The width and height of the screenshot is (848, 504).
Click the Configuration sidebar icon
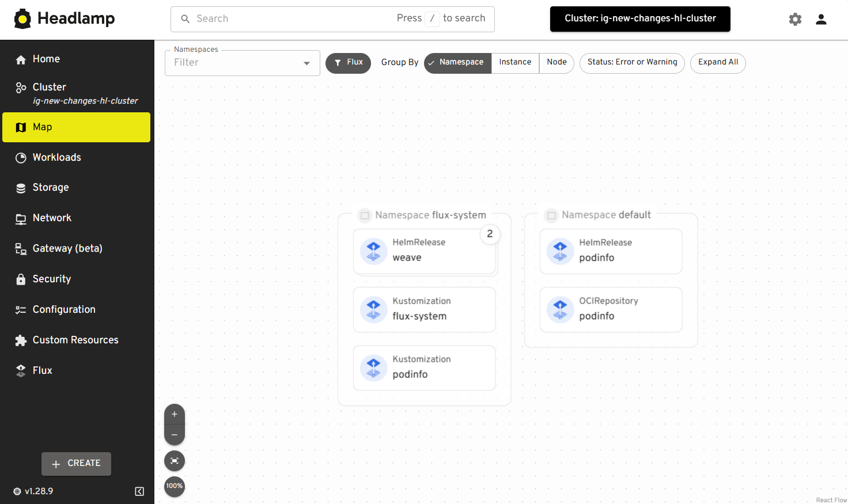(x=21, y=310)
